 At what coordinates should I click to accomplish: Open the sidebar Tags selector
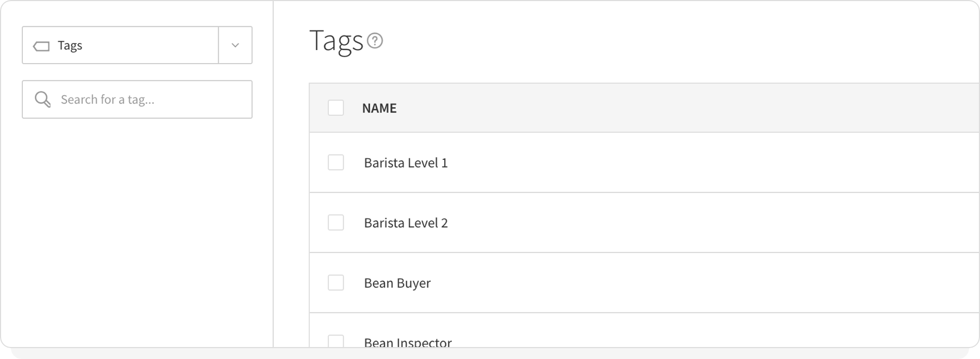point(120,46)
